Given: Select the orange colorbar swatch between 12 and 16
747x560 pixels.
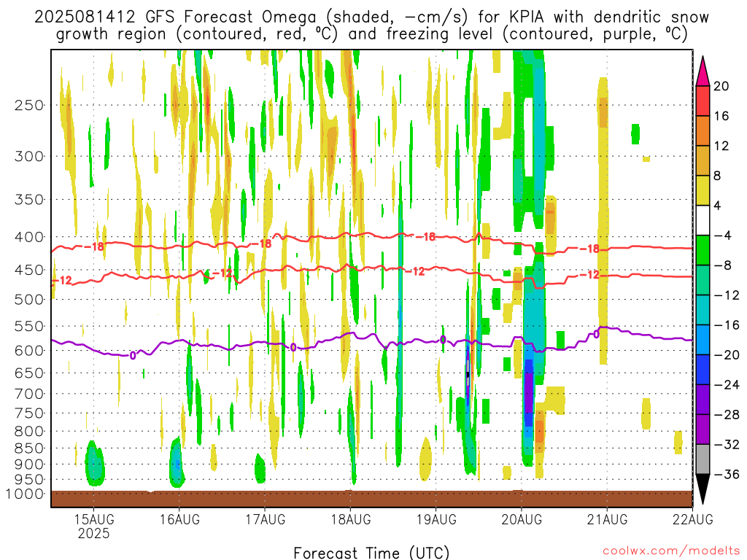Looking at the screenshot, I should point(703,131).
